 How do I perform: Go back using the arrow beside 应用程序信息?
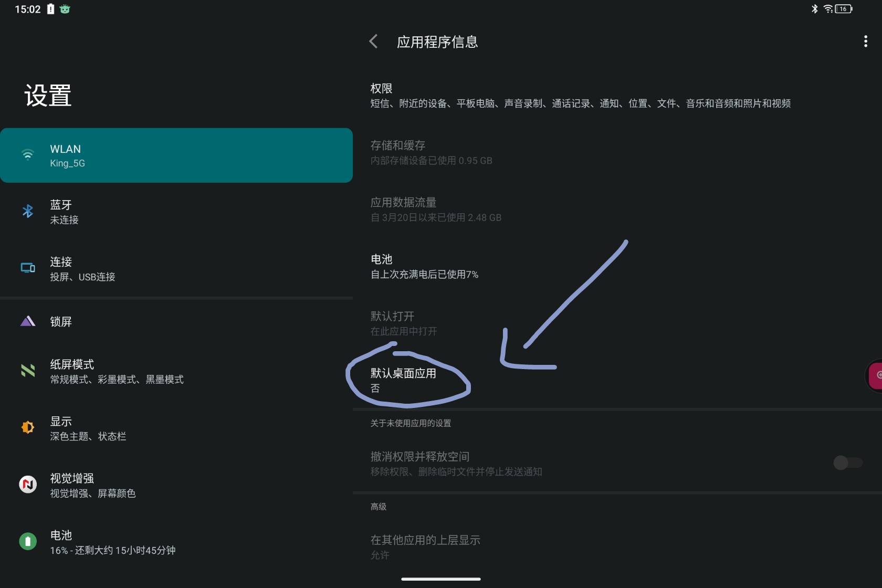coord(373,41)
